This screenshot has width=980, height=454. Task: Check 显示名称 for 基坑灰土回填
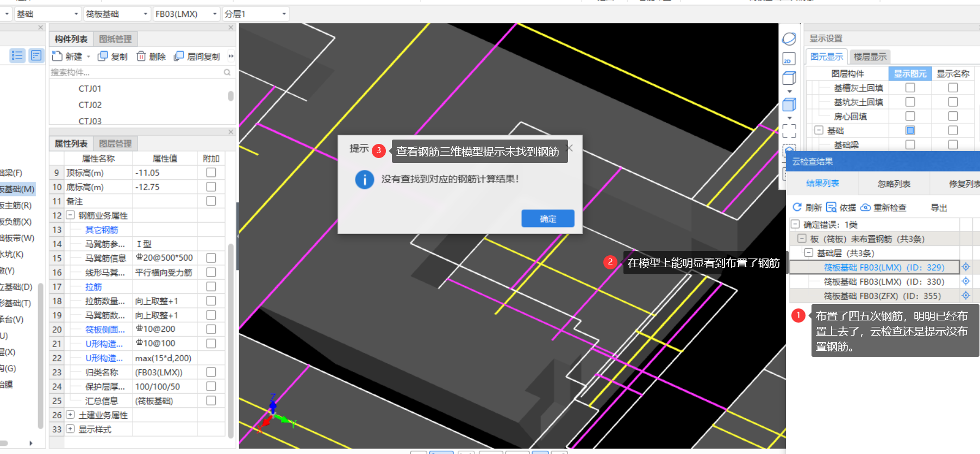[x=953, y=102]
